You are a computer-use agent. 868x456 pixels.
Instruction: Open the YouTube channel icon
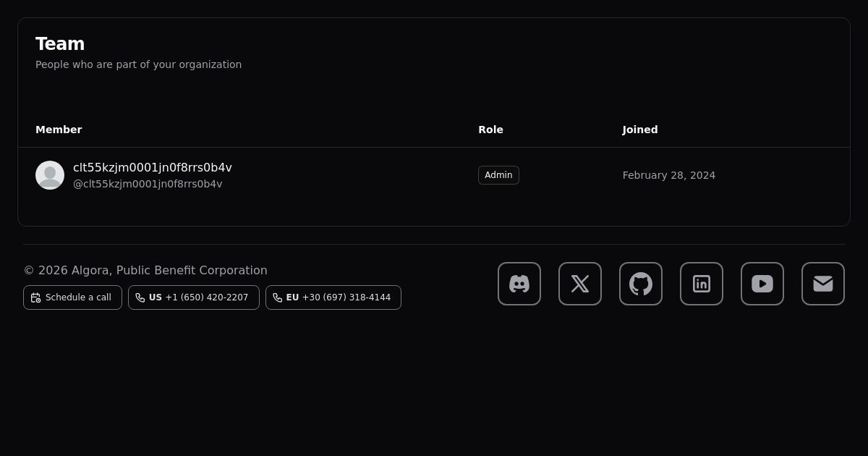[x=762, y=284]
